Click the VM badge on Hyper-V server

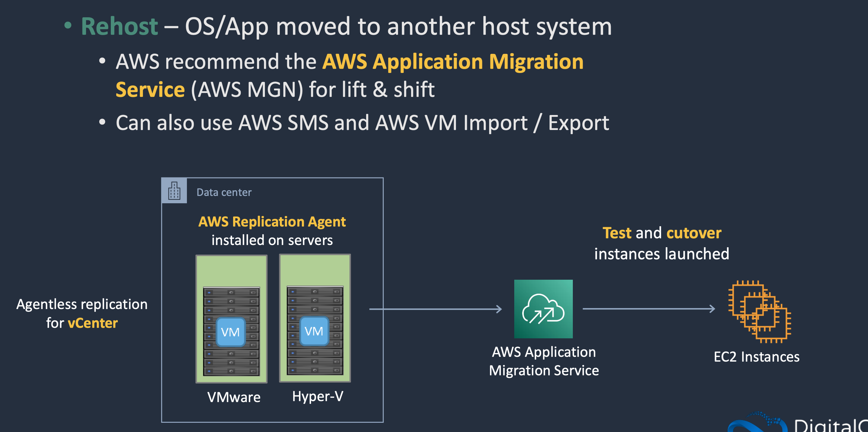314,331
